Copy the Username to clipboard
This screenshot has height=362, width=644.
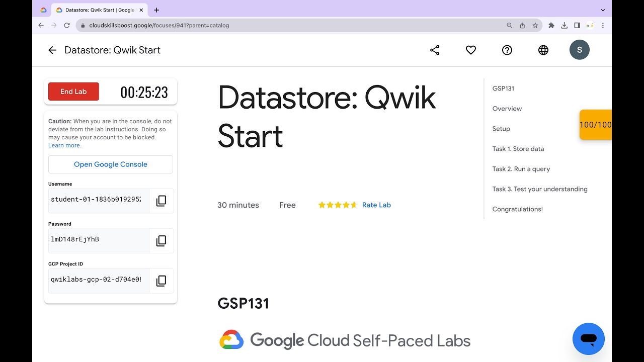click(161, 201)
